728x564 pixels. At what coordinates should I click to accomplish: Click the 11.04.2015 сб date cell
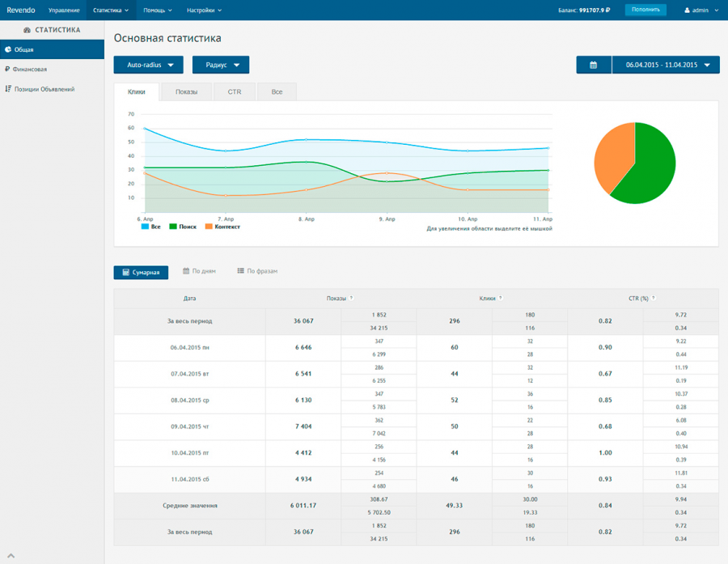190,480
